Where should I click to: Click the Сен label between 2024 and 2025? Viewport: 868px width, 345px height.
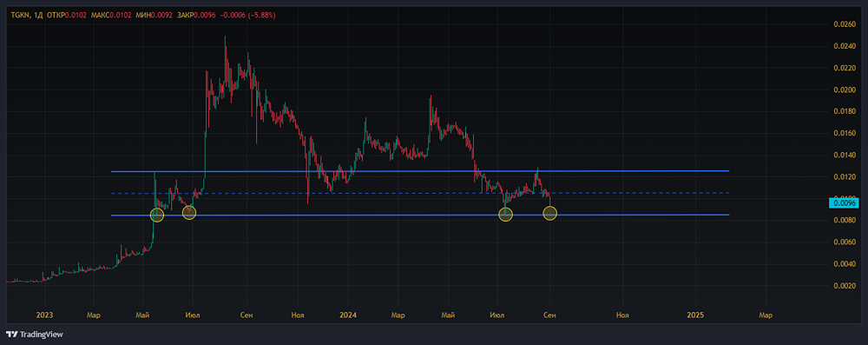(x=549, y=315)
